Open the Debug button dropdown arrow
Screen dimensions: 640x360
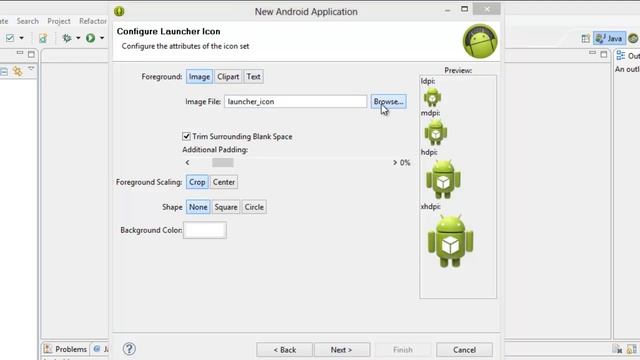pyautogui.click(x=78, y=38)
